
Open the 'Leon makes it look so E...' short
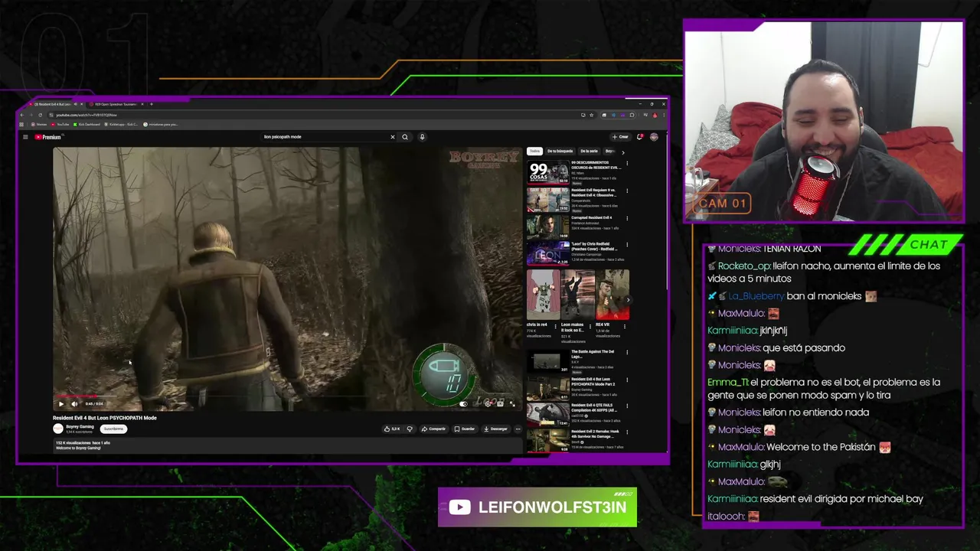click(577, 295)
